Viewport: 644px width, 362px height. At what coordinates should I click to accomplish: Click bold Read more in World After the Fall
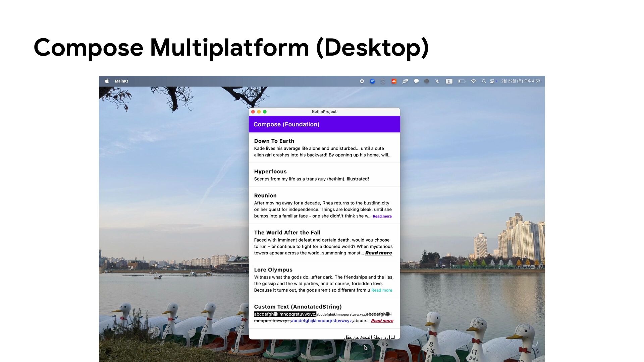[378, 253]
